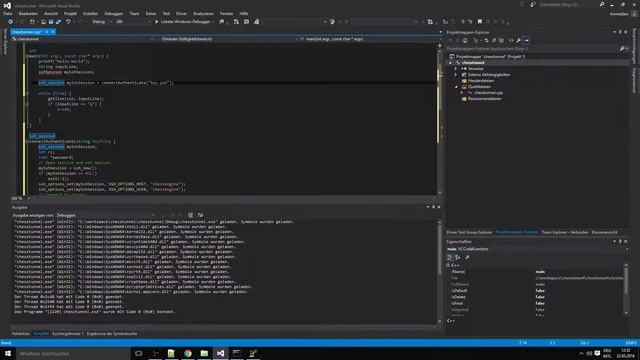Click the Task View taskbar icon
Image resolution: width=640 pixels, height=360 pixels.
click(x=139, y=353)
